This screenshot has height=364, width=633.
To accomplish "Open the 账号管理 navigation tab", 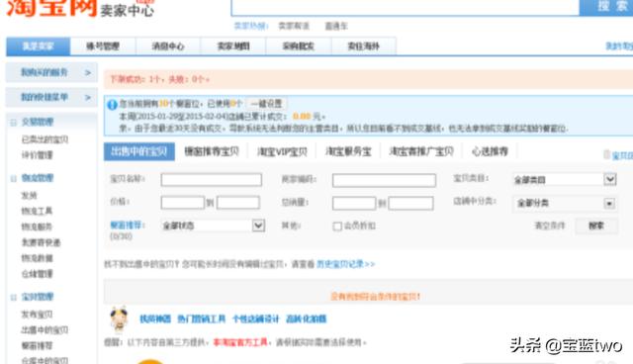I will point(103,46).
